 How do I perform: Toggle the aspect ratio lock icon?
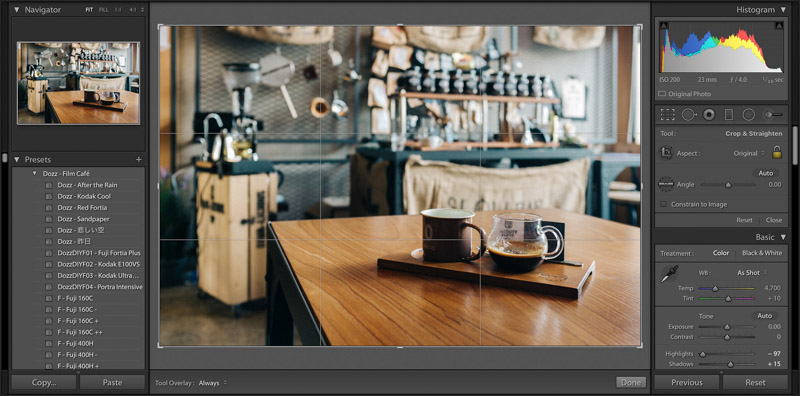pos(777,152)
